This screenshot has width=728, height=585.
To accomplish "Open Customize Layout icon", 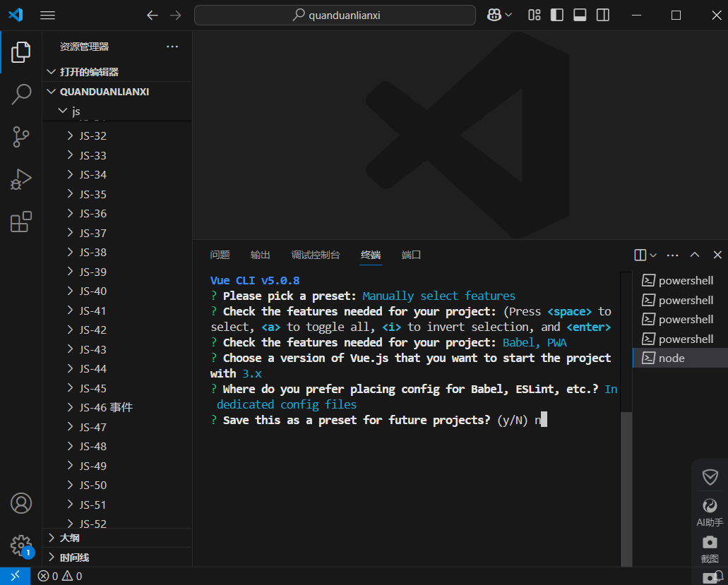I will tap(535, 16).
